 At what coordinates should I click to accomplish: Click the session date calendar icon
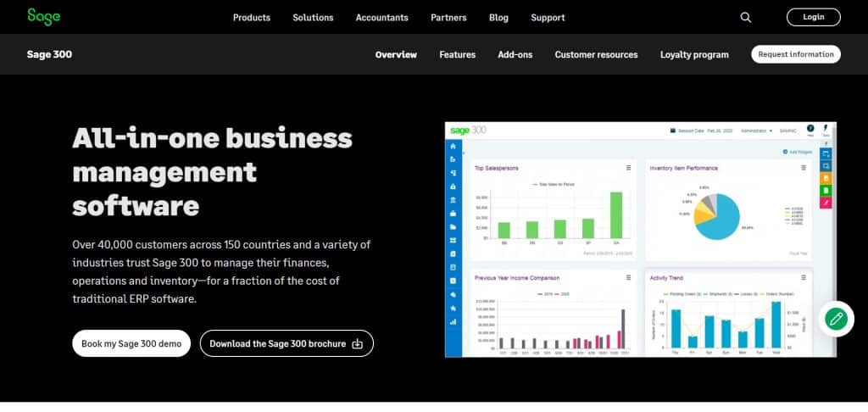pyautogui.click(x=672, y=131)
